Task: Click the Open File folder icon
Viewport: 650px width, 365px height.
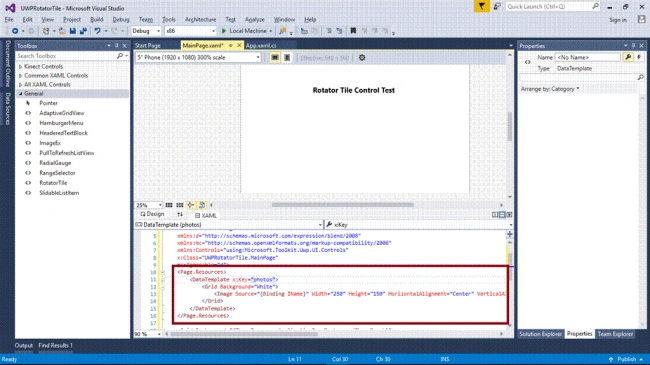Action: [62, 31]
